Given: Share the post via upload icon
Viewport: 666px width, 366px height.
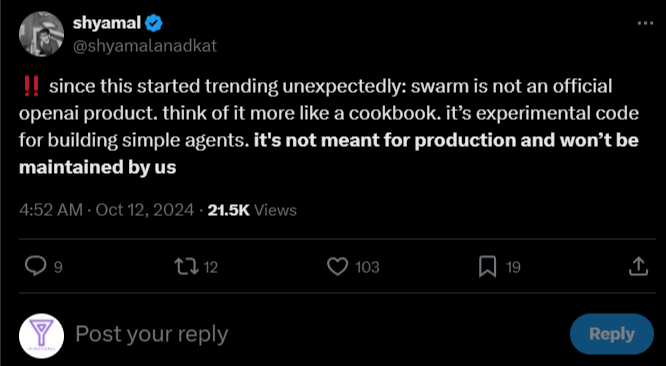Looking at the screenshot, I should 638,267.
